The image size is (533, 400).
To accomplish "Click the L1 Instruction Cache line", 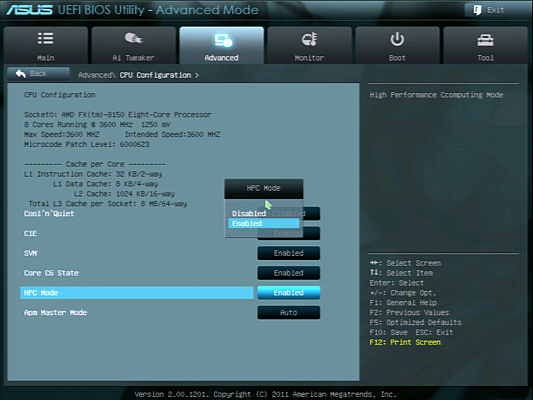I will pos(93,174).
